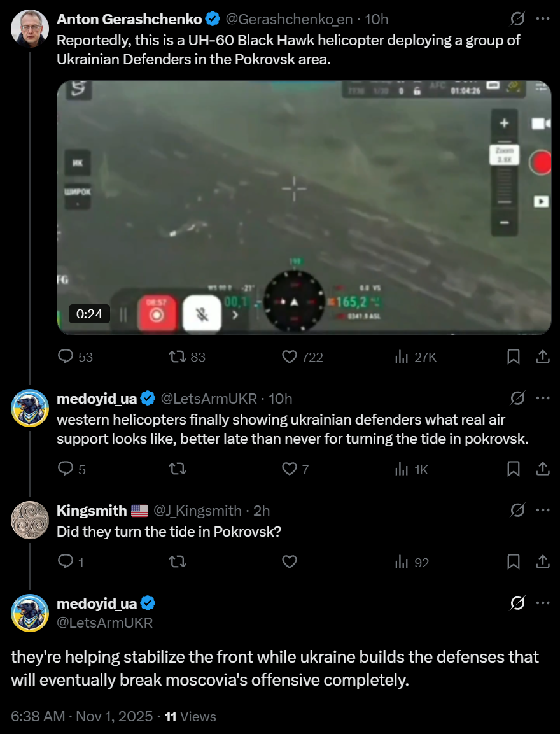Open the 6:38 AM Nov 1, 2025 timestamp

(x=82, y=716)
